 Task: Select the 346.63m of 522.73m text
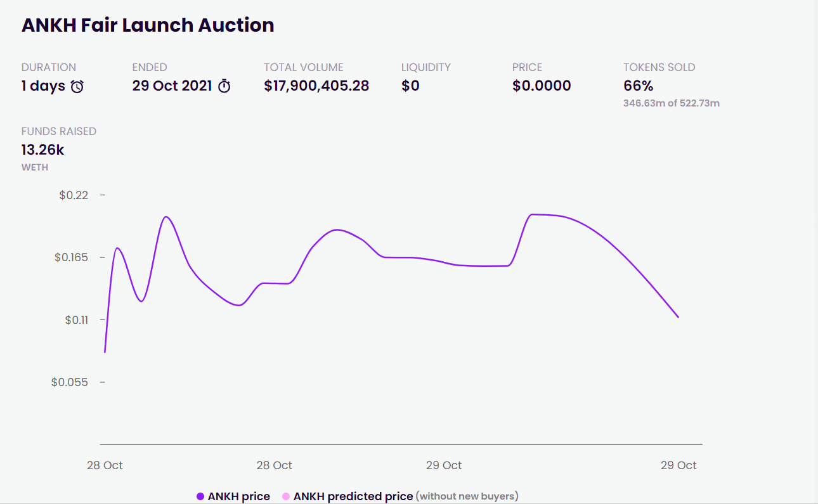[x=671, y=103]
